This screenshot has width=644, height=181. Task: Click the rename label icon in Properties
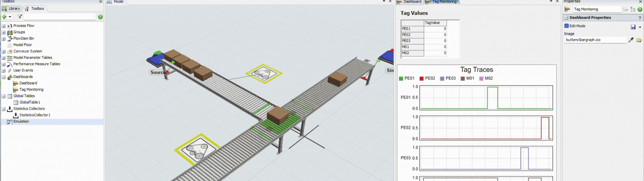tap(626, 9)
